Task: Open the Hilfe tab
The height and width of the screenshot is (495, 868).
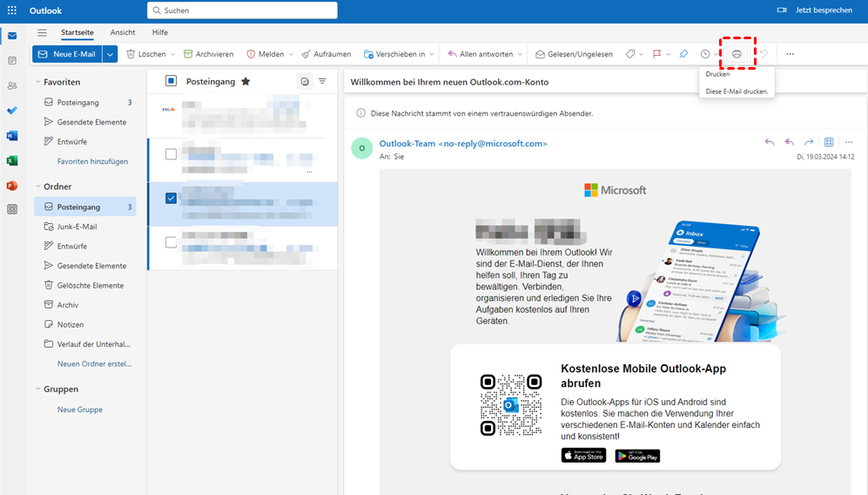Action: tap(160, 32)
